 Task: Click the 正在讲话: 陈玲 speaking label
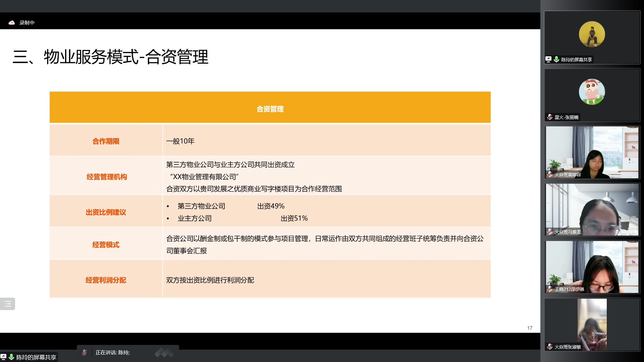click(112, 352)
